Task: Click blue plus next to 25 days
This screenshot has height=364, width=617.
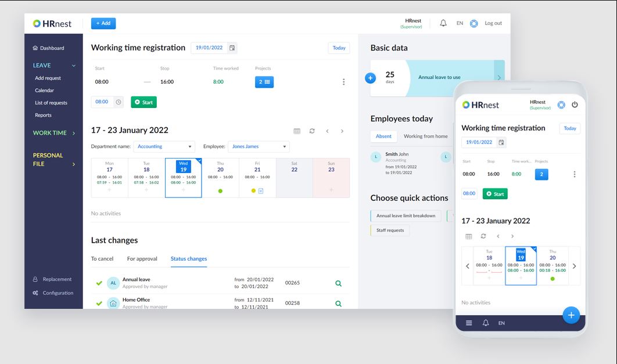Action: coord(370,78)
